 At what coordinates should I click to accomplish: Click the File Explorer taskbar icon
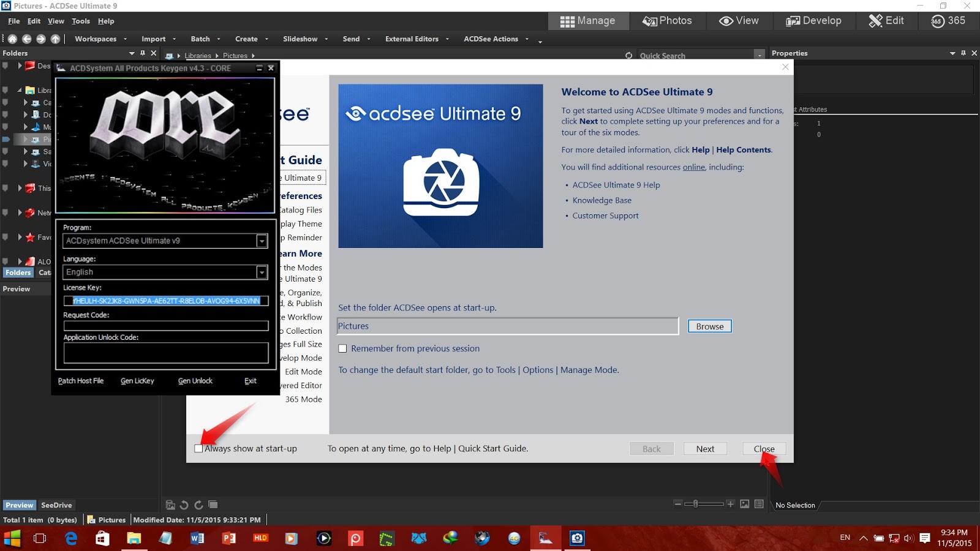pyautogui.click(x=134, y=538)
